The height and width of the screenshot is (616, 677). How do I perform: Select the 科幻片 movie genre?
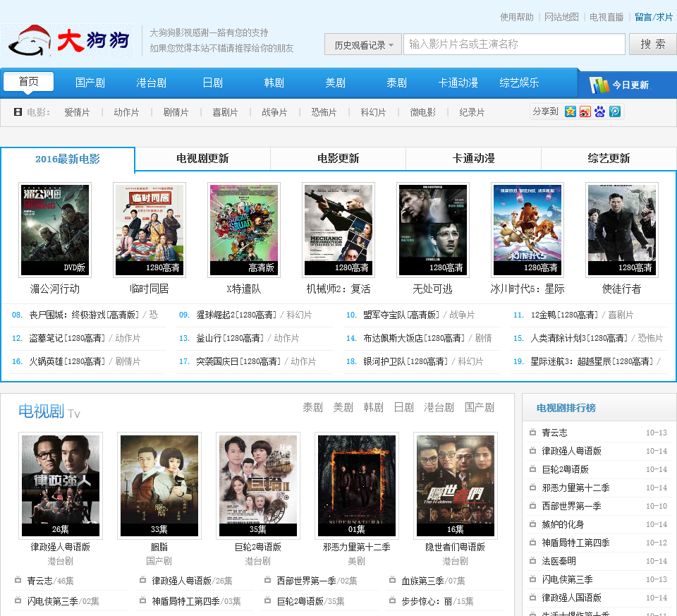tap(373, 112)
